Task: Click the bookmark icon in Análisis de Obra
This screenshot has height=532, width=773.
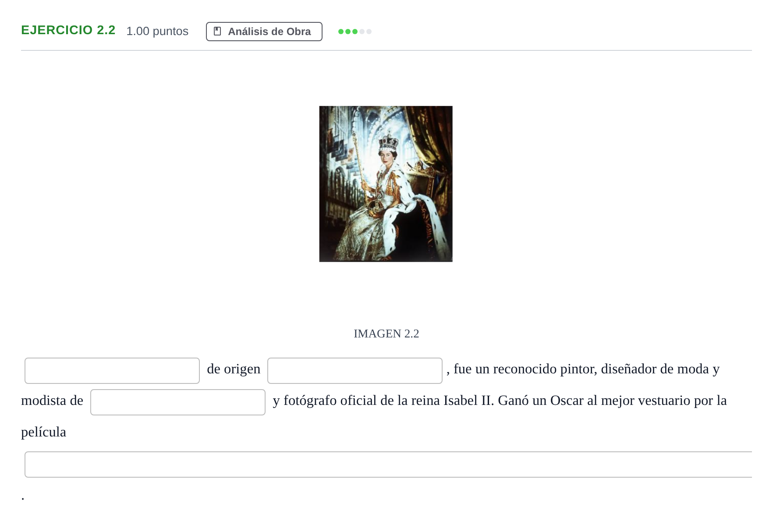Action: [217, 31]
